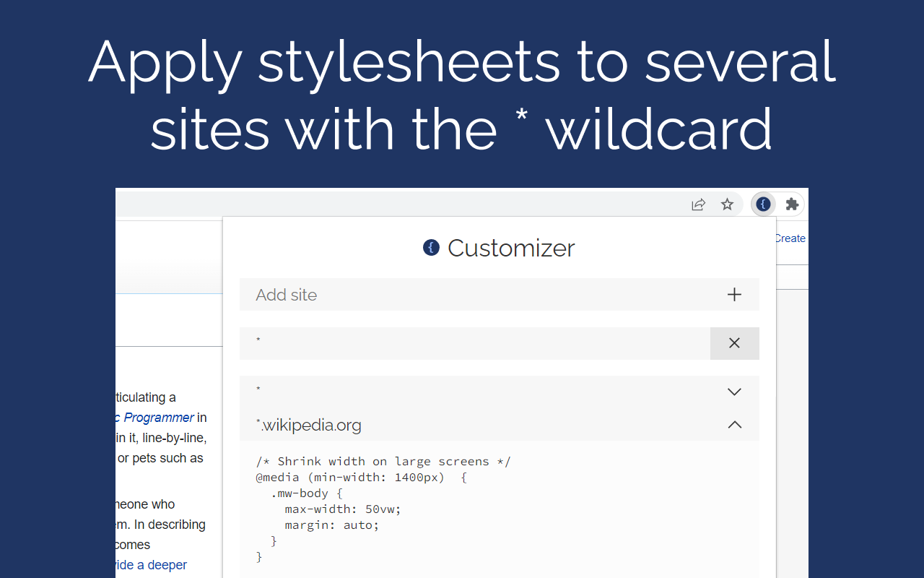Image resolution: width=924 pixels, height=578 pixels.
Task: Click the Customizer logo in popup header
Action: [431, 248]
